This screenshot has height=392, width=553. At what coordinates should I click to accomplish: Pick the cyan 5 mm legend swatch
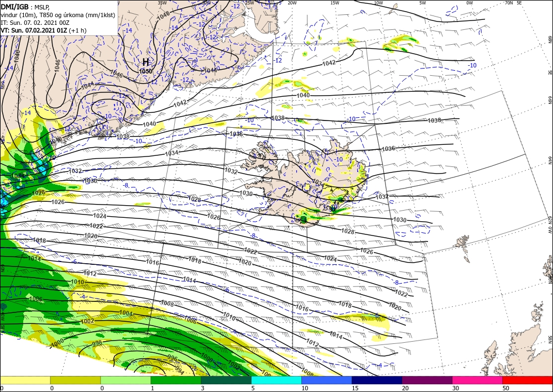tap(276, 380)
